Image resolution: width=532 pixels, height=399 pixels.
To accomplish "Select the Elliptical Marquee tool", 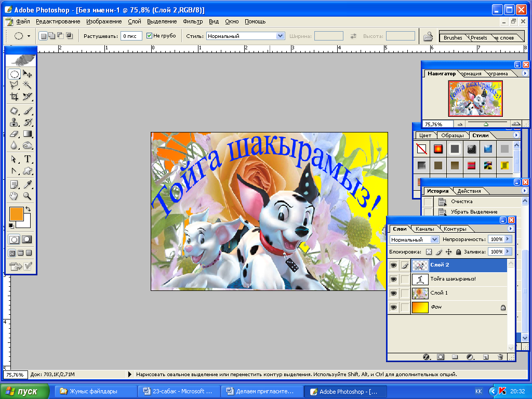I will 14,74.
